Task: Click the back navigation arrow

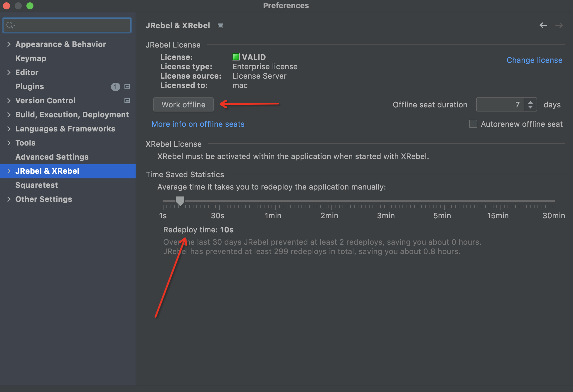Action: click(543, 26)
